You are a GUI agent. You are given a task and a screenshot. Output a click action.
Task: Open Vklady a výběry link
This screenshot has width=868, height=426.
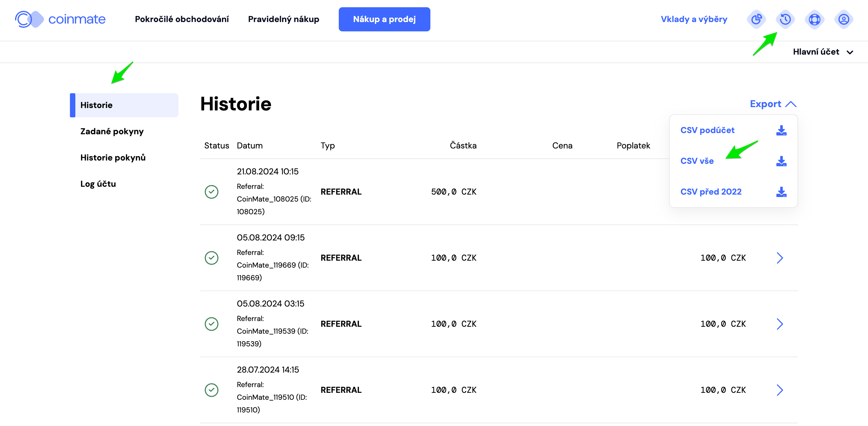click(694, 19)
